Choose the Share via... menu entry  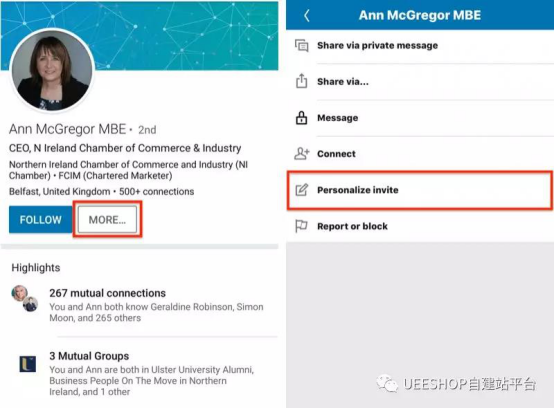420,82
